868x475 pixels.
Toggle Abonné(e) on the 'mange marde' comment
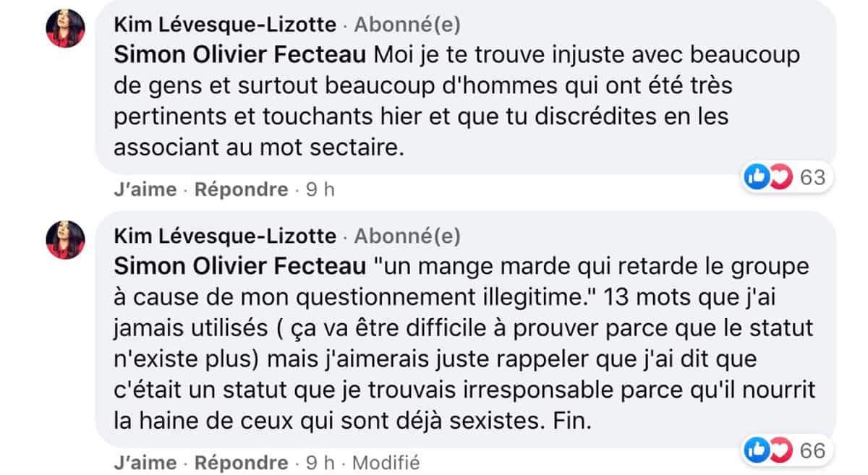coord(408,236)
